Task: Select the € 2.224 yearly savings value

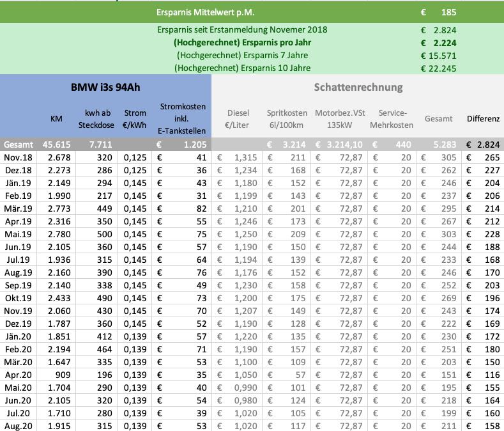Action: (x=438, y=43)
